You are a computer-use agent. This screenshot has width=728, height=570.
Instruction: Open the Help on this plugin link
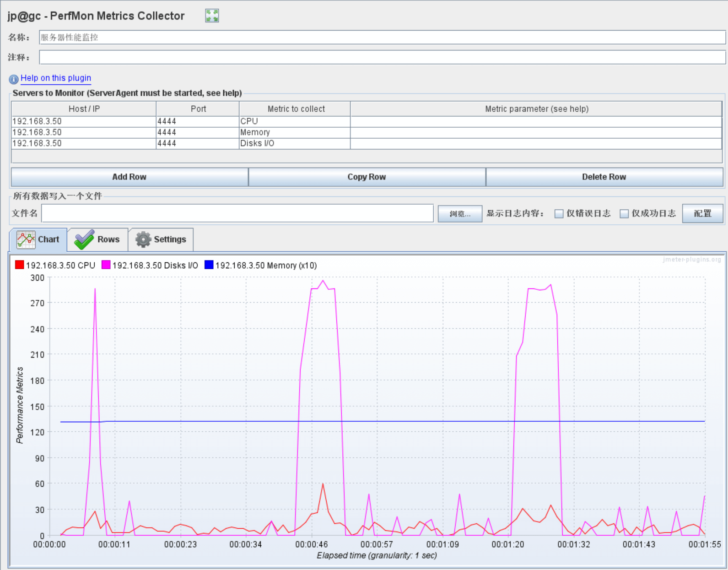[x=56, y=78]
